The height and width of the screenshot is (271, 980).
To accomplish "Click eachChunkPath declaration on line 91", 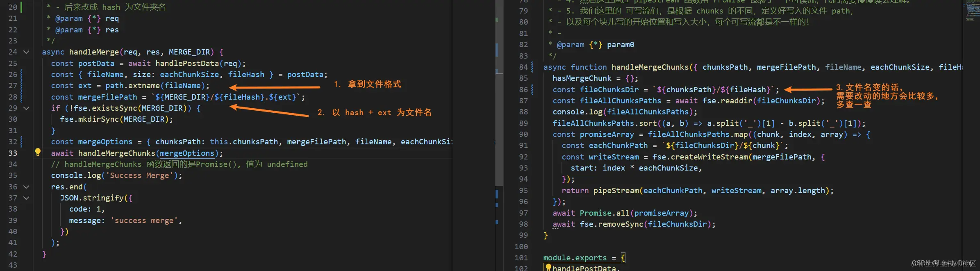I will point(618,146).
